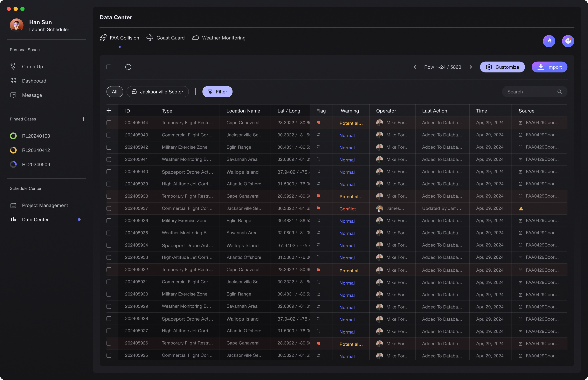Toggle the select-all checkbox above the table

pyautogui.click(x=109, y=67)
